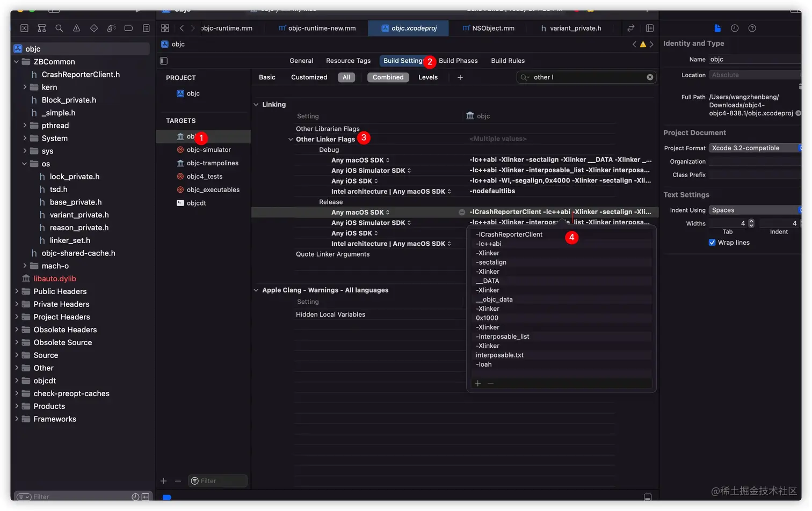Open the Build Phases tab
Viewport: 812px width, 511px height.
[x=458, y=61]
